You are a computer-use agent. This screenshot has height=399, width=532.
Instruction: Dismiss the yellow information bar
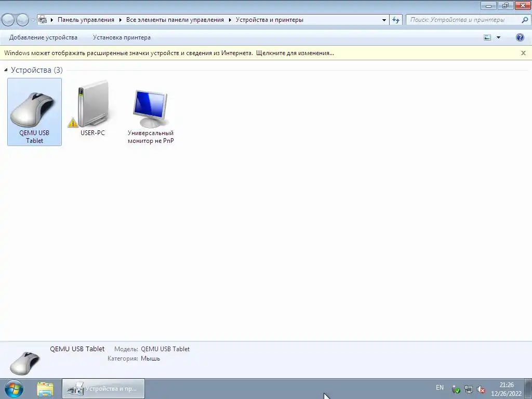[523, 53]
